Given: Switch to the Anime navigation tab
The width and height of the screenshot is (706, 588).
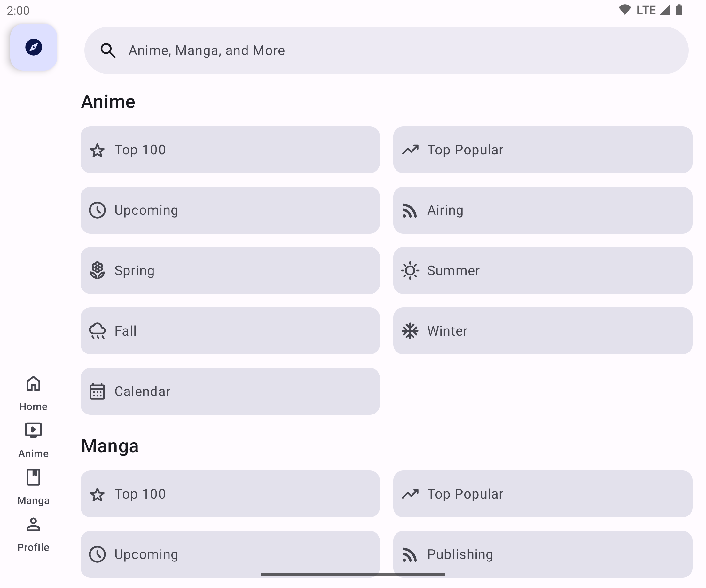Looking at the screenshot, I should pyautogui.click(x=33, y=439).
